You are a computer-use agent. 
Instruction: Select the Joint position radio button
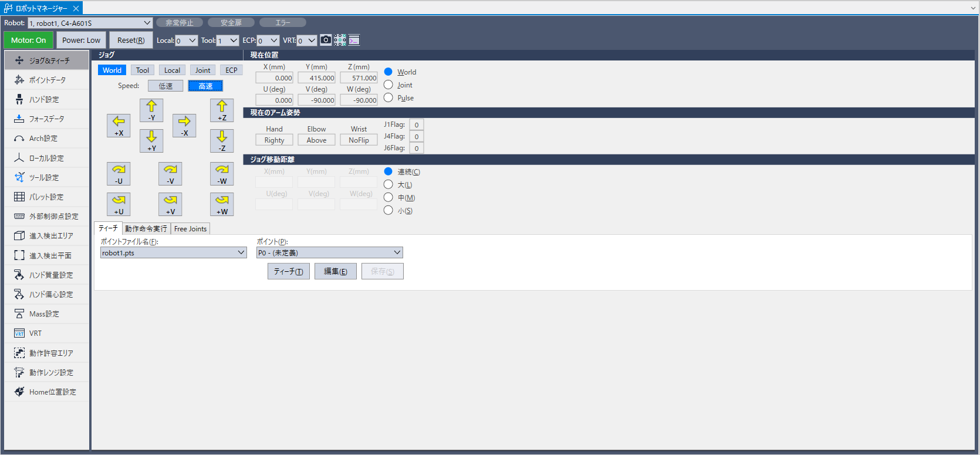pyautogui.click(x=388, y=85)
